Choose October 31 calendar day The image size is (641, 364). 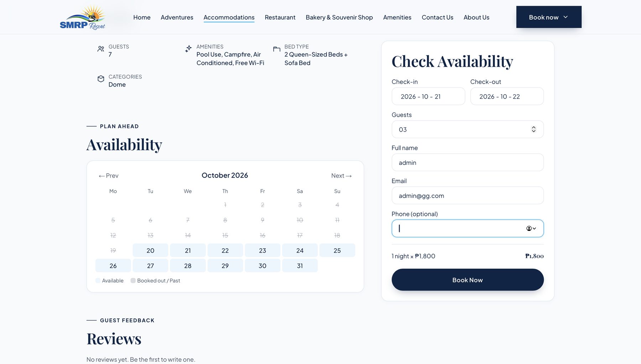pyautogui.click(x=300, y=266)
